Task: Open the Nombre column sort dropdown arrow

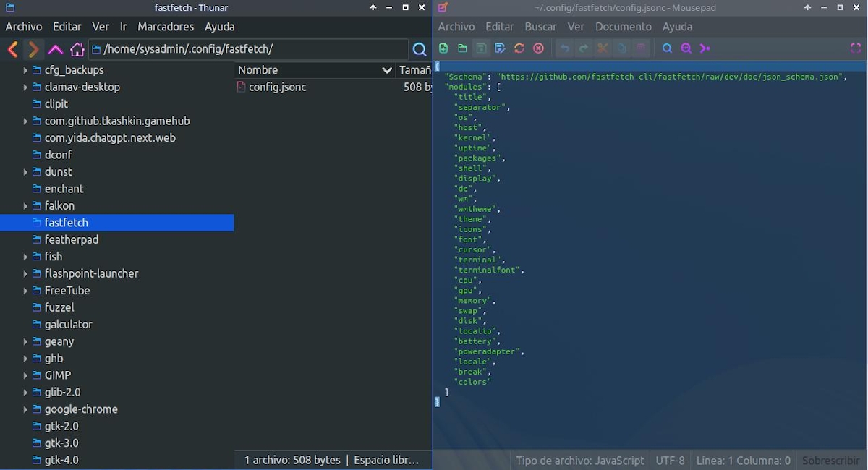Action: 386,70
